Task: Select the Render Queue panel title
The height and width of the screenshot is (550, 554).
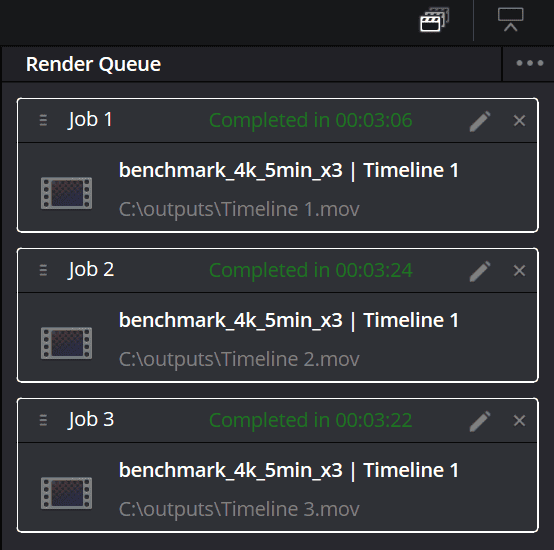Action: 93,64
